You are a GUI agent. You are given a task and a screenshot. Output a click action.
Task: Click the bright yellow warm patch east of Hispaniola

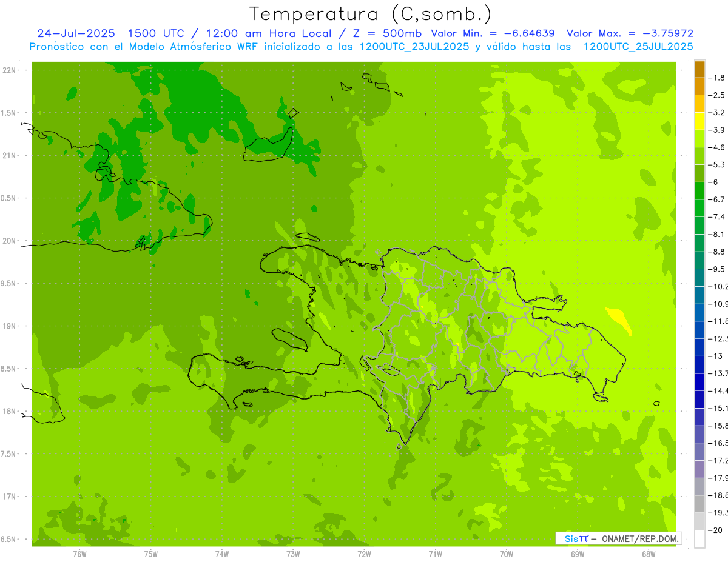pyautogui.click(x=619, y=320)
